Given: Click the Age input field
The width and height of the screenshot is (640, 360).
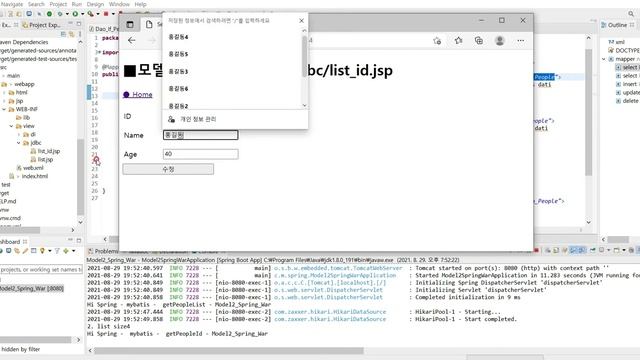Looking at the screenshot, I should click(x=200, y=154).
